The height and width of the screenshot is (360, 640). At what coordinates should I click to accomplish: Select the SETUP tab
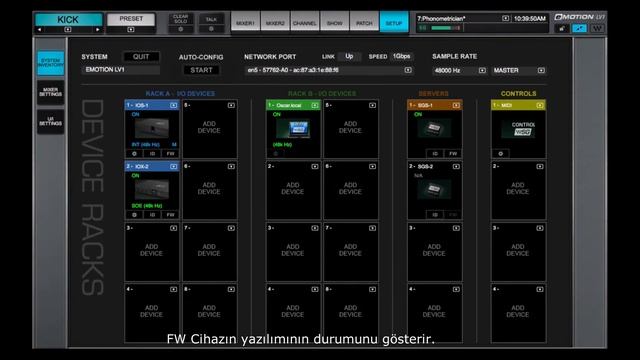pos(394,21)
